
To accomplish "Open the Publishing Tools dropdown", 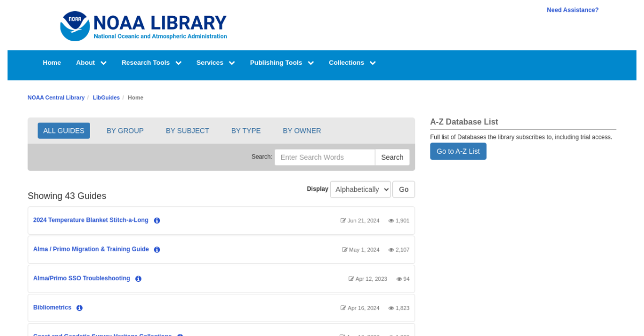I will click(281, 63).
